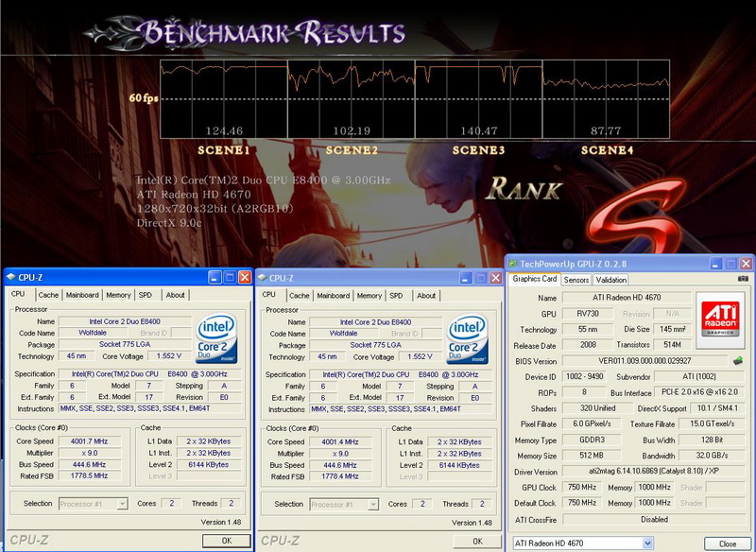Click the Core Speed 4001.4 MHz value
The width and height of the screenshot is (756, 552).
tap(340, 441)
